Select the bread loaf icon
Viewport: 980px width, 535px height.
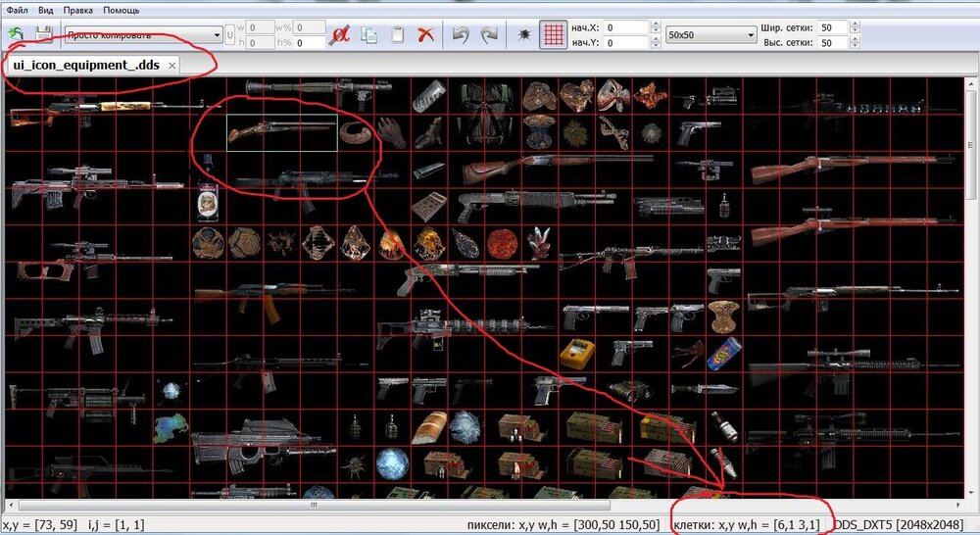(430, 427)
